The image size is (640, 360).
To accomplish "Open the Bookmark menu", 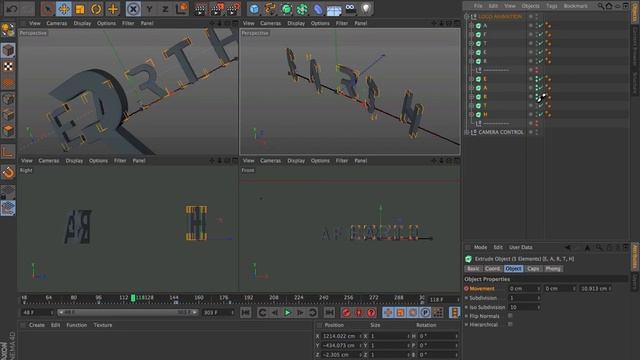I will 576,6.
